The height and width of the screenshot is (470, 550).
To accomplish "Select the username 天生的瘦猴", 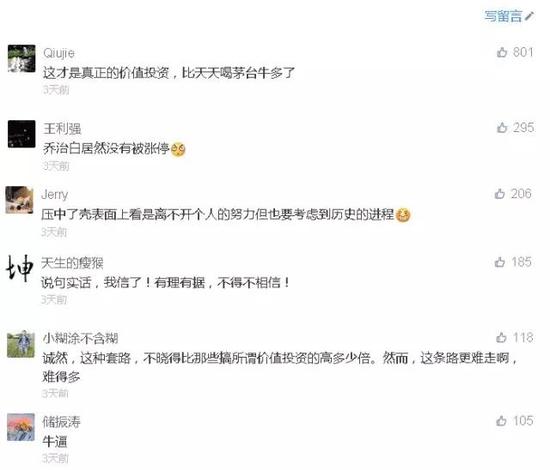I will [72, 263].
